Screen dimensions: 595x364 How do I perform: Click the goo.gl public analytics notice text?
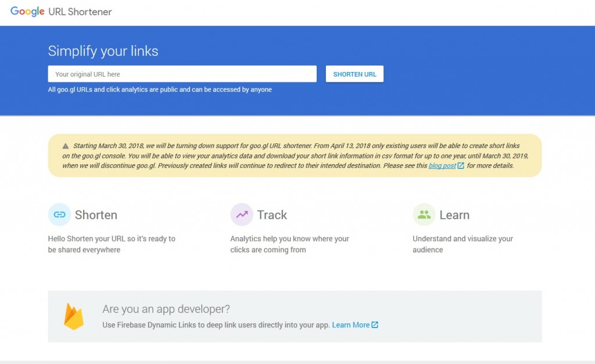pos(160,90)
